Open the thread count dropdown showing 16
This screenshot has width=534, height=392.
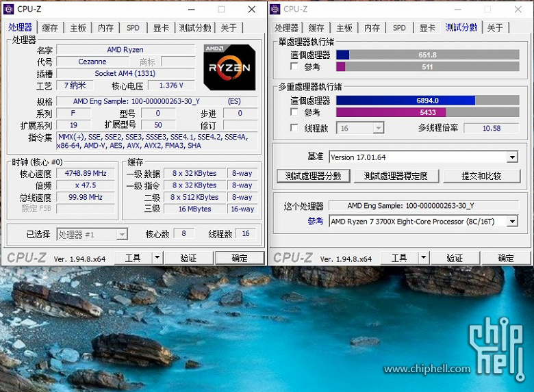[x=378, y=128]
